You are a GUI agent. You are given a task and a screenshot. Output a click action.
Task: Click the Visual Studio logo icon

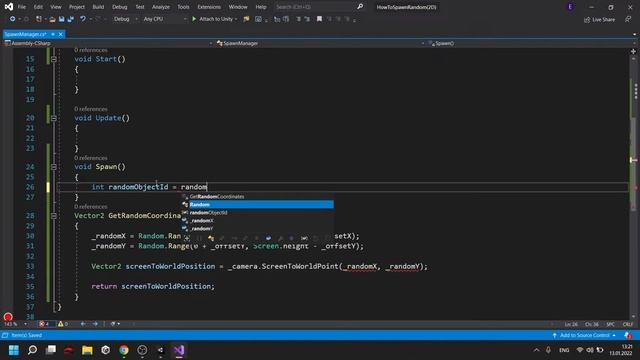9,7
